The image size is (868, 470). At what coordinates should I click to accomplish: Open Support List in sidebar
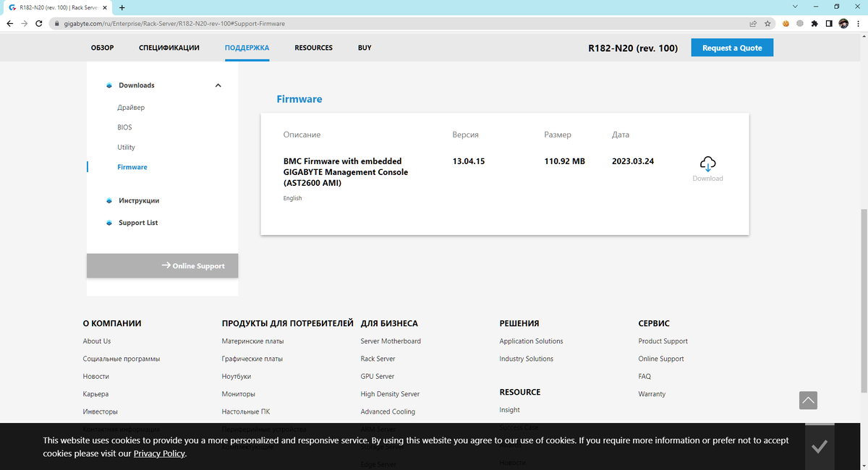tap(138, 223)
